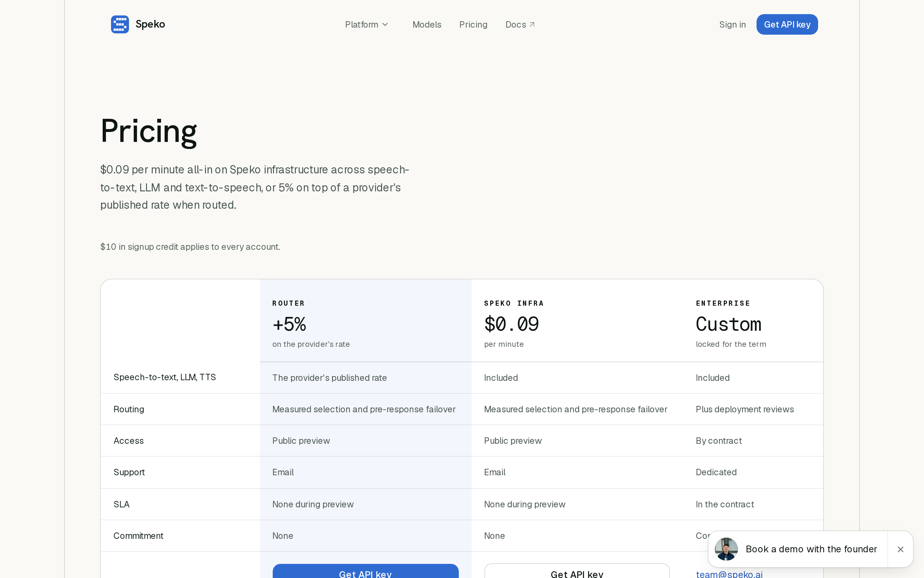Click the Platform chevron icon
The width and height of the screenshot is (924, 578).
(385, 24)
